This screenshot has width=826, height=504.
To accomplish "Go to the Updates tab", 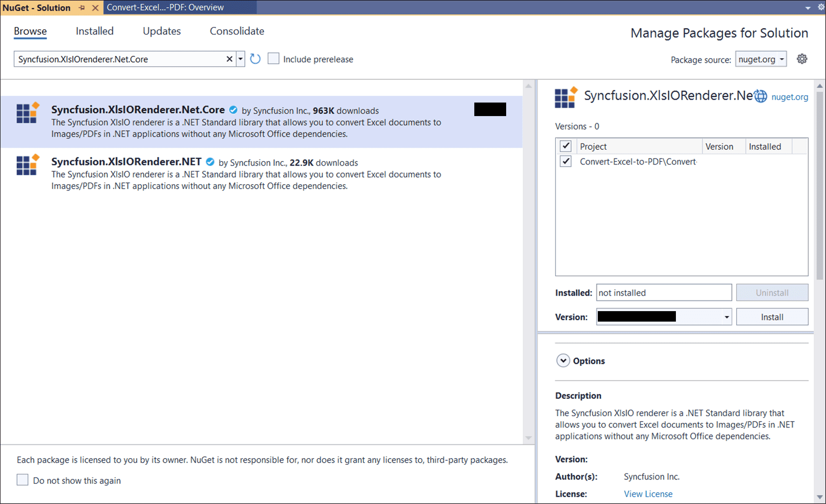I will 161,31.
